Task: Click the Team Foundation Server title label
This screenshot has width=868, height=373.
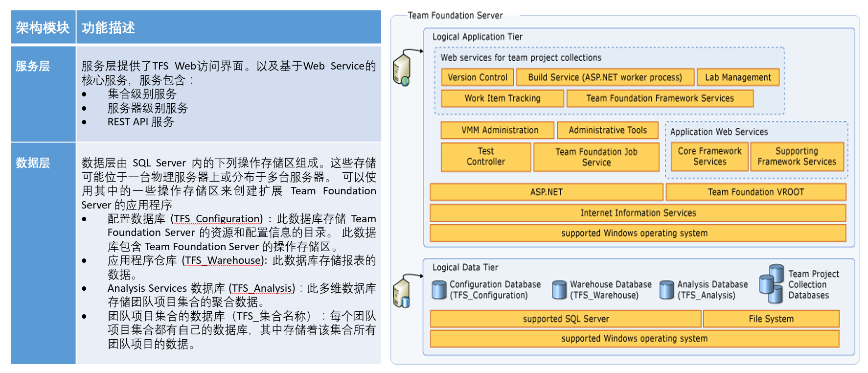Action: pyautogui.click(x=455, y=16)
